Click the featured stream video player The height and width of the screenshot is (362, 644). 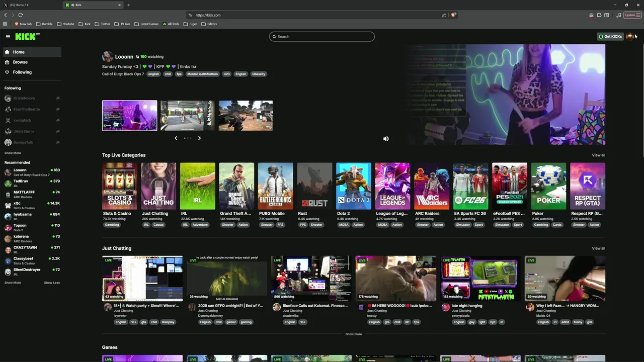coord(506,95)
